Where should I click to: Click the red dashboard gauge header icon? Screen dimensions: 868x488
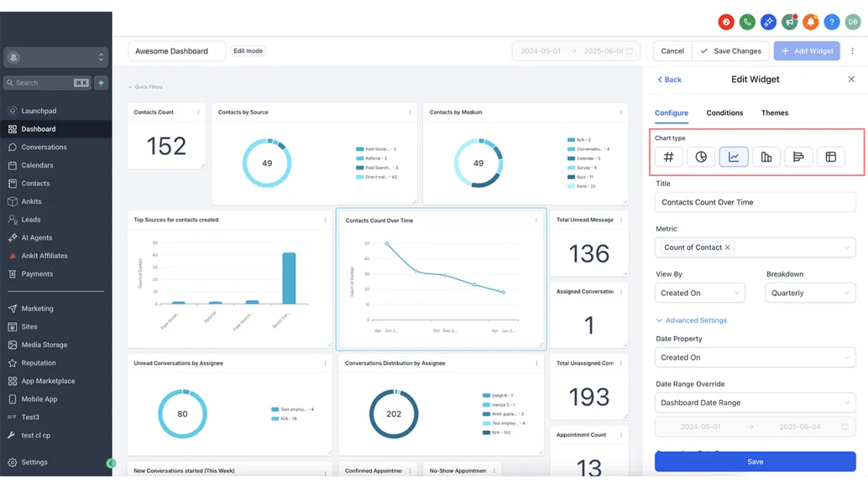726,22
